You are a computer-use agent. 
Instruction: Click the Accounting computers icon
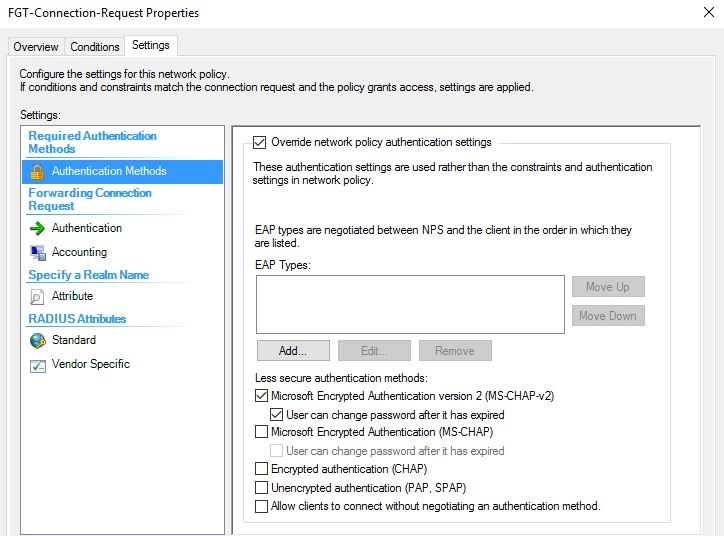click(37, 253)
